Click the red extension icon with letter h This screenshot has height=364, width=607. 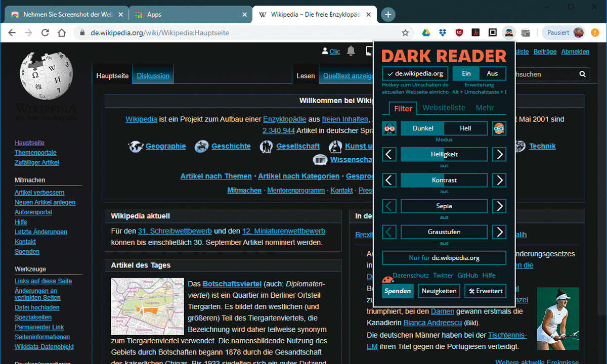point(475,33)
